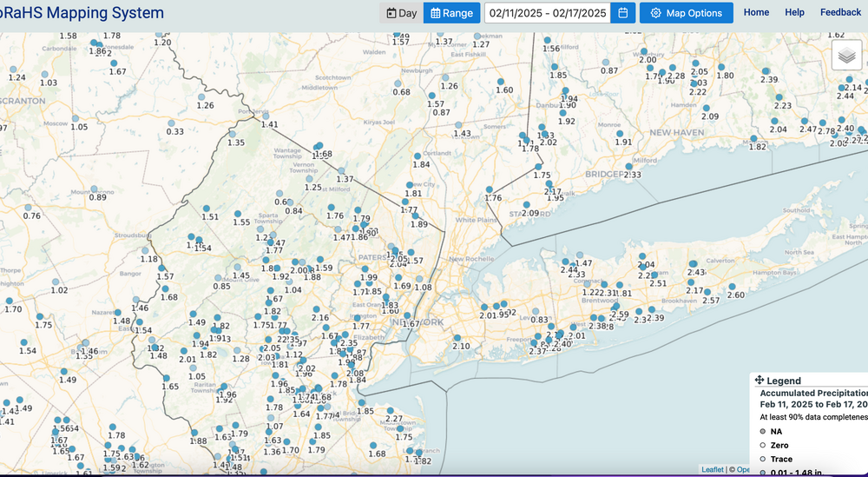Select the 1.04 station marker
The width and height of the screenshot is (868, 477).
(x=289, y=282)
